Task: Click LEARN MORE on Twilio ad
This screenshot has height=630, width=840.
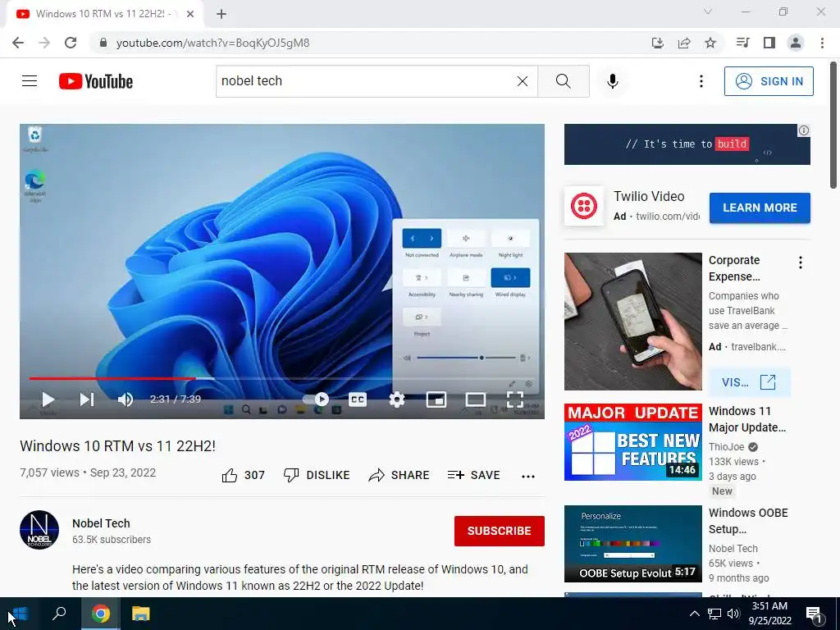Action: coord(760,208)
